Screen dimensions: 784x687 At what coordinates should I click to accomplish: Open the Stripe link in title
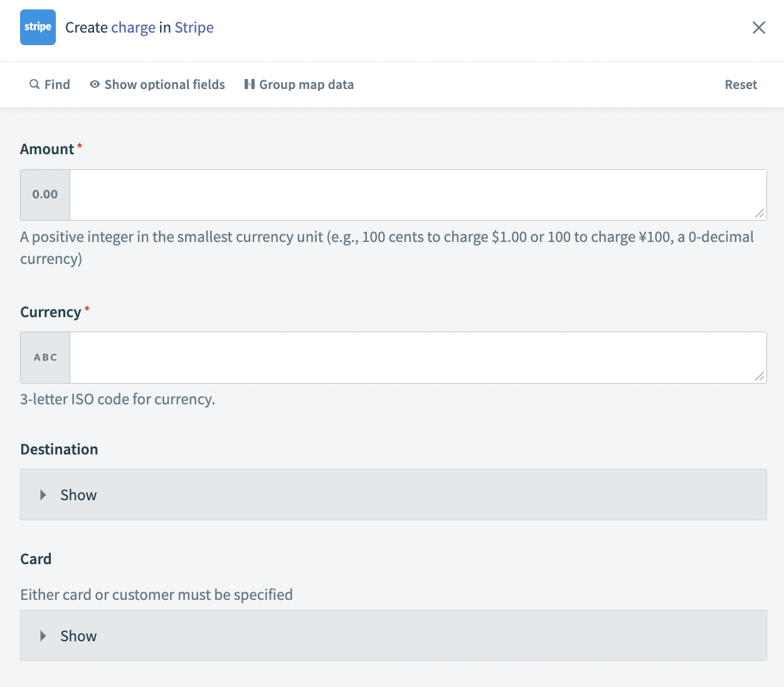click(x=194, y=28)
